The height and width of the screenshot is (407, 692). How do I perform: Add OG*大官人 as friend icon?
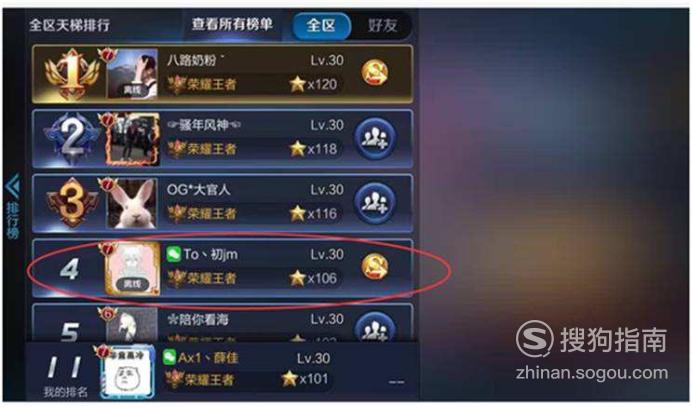click(x=375, y=203)
